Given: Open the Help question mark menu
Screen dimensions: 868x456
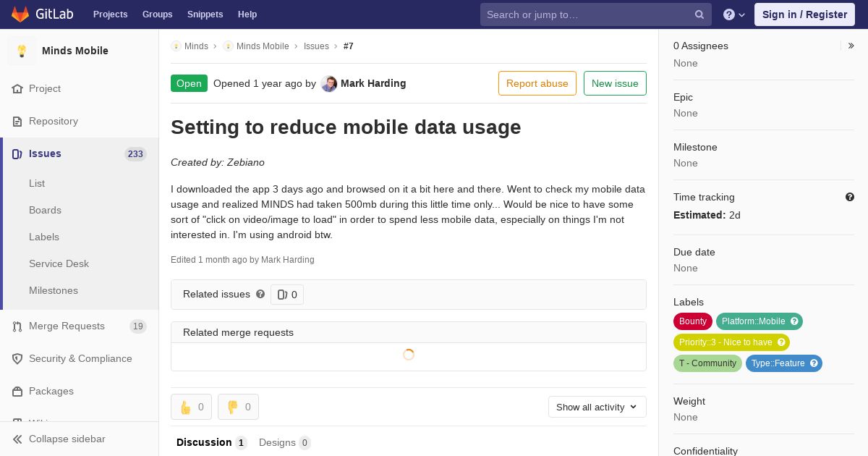Looking at the screenshot, I should (x=734, y=14).
